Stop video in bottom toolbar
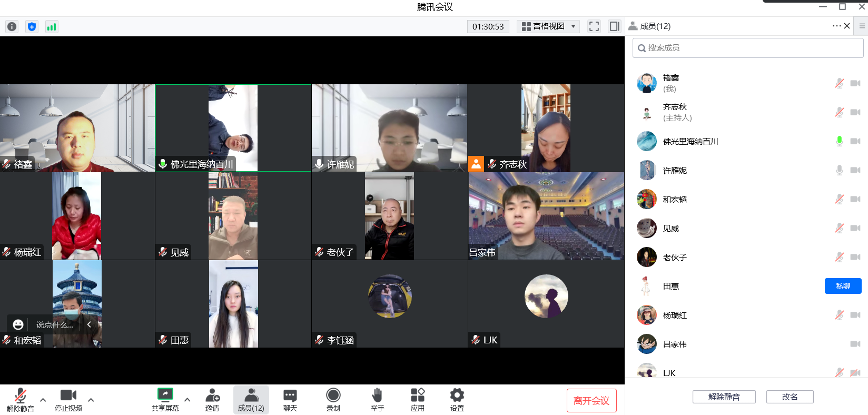The image size is (868, 415). point(68,400)
